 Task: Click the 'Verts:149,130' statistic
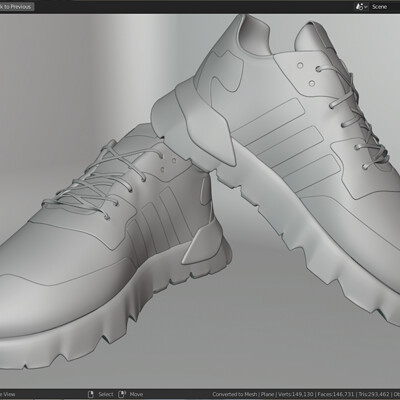pyautogui.click(x=295, y=395)
